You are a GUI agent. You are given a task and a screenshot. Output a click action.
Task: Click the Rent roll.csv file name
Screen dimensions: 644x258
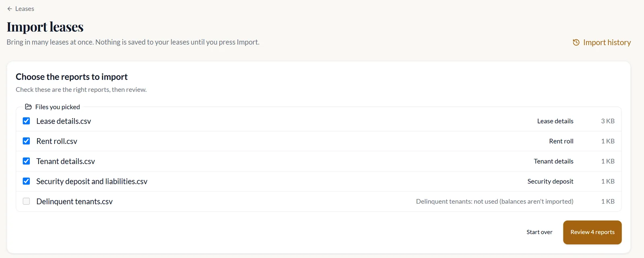pyautogui.click(x=57, y=141)
